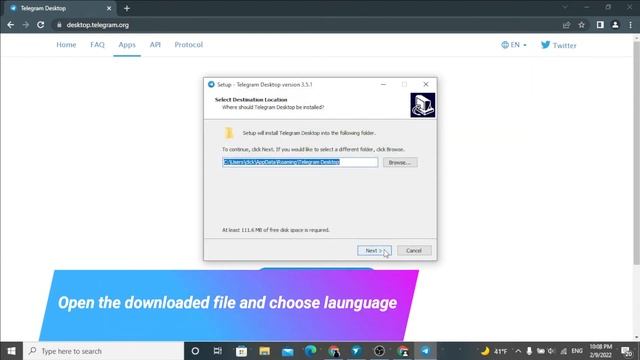Bookmark this page with the star icon
Viewport: 640px width, 360px height.
[581, 25]
